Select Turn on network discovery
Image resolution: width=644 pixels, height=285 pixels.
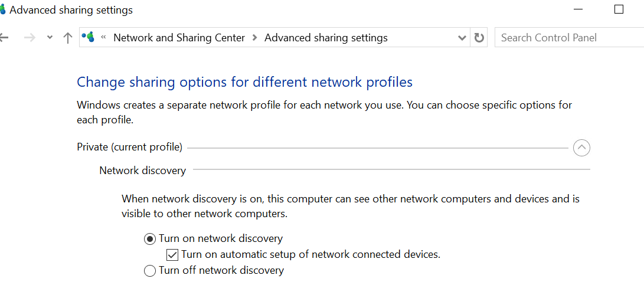pos(150,239)
